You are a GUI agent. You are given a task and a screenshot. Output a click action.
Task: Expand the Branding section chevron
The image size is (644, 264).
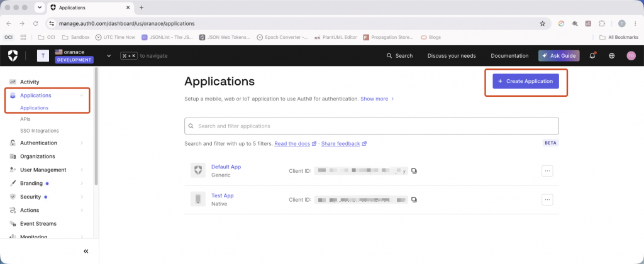click(x=82, y=183)
